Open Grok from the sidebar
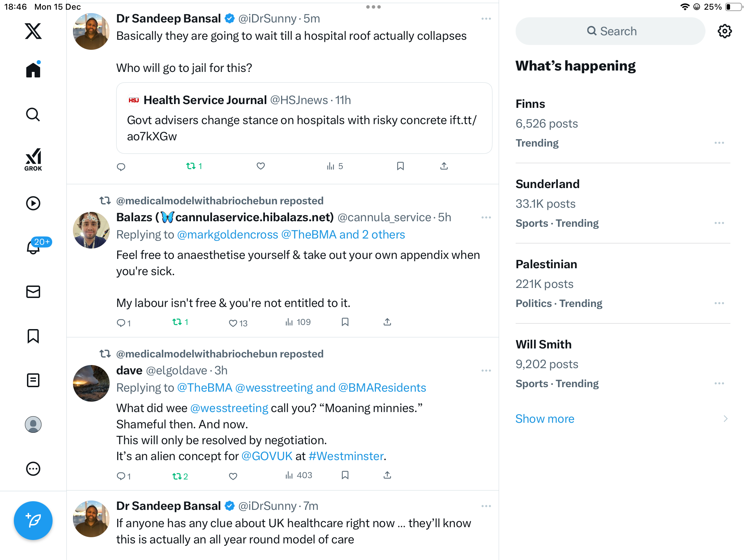Image resolution: width=747 pixels, height=560 pixels. (x=33, y=160)
